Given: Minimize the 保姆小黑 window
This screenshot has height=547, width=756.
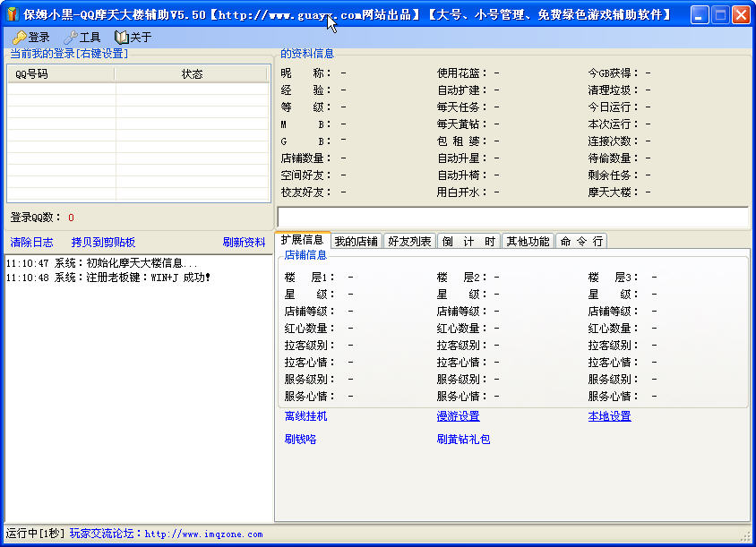Looking at the screenshot, I should (x=699, y=15).
